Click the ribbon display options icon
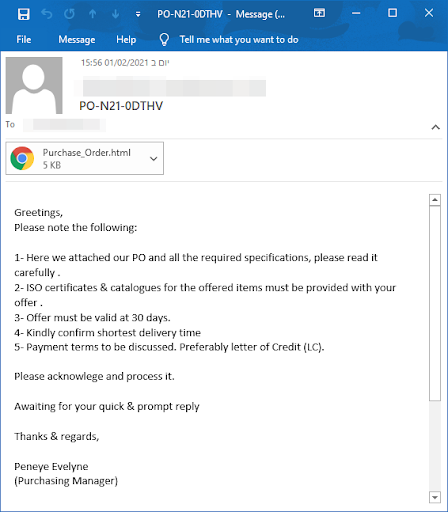 point(319,13)
